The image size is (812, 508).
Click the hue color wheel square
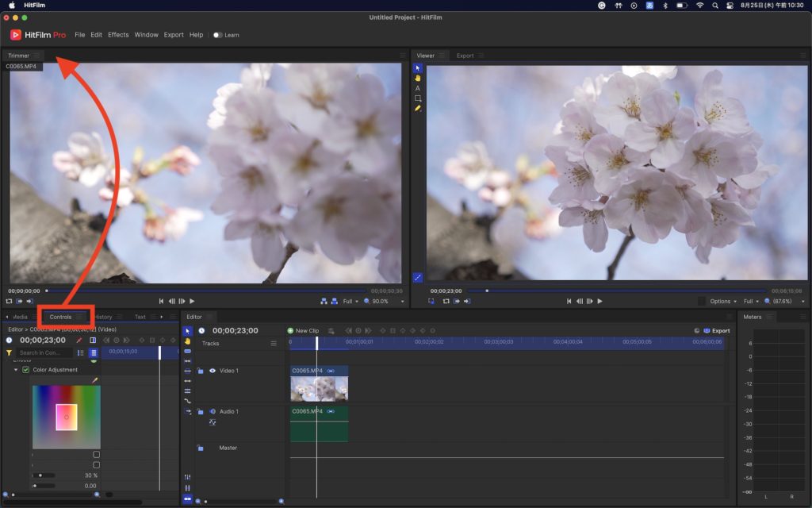coord(66,416)
